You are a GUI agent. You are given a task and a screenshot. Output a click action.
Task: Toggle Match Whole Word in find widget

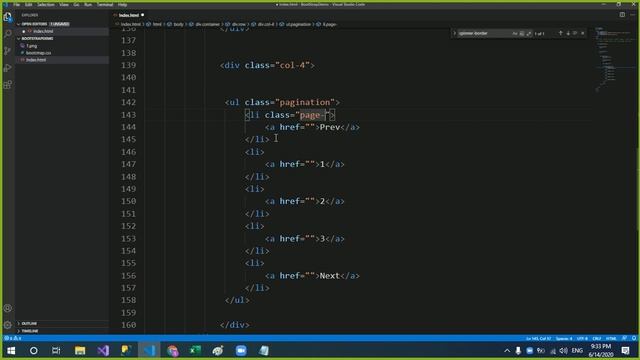522,33
